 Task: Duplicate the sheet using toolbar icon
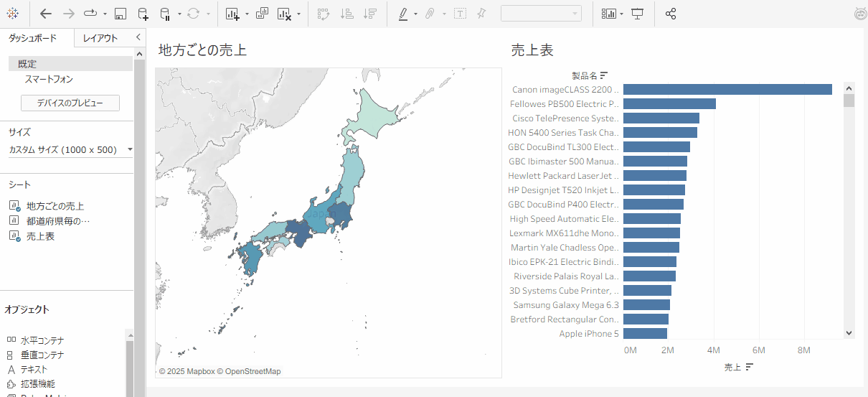(262, 14)
